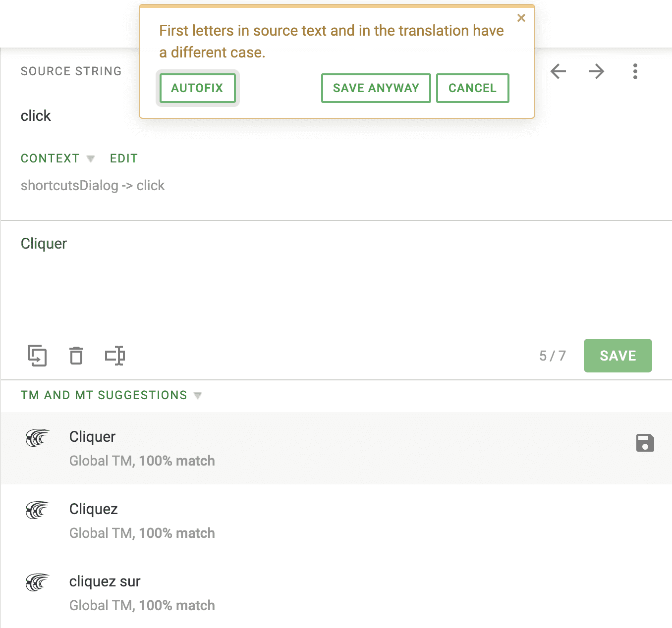Dismiss the warning with the X icon
Viewport: 672px width, 628px height.
[x=521, y=18]
